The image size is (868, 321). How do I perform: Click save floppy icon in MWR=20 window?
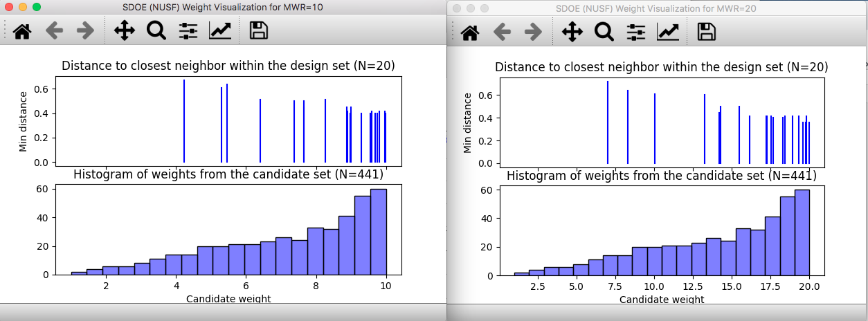(706, 32)
